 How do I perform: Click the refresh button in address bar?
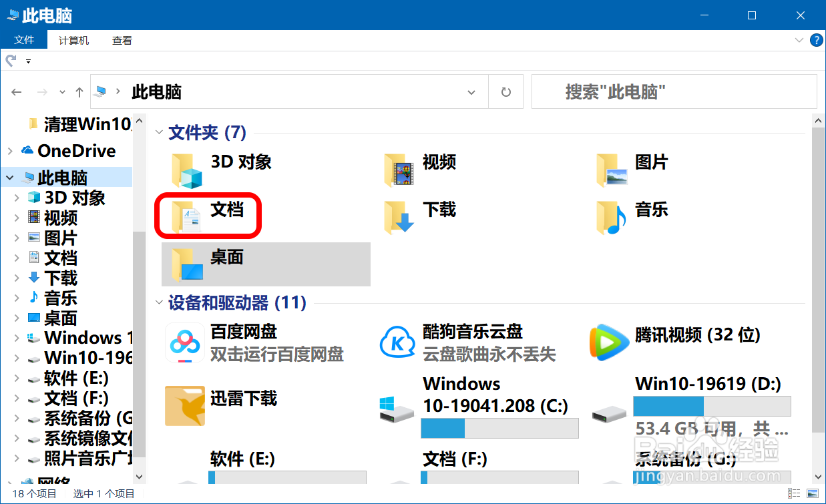pos(505,91)
